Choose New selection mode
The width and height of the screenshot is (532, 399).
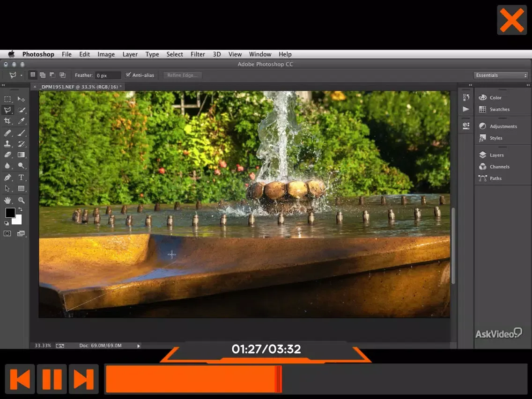[x=33, y=74]
